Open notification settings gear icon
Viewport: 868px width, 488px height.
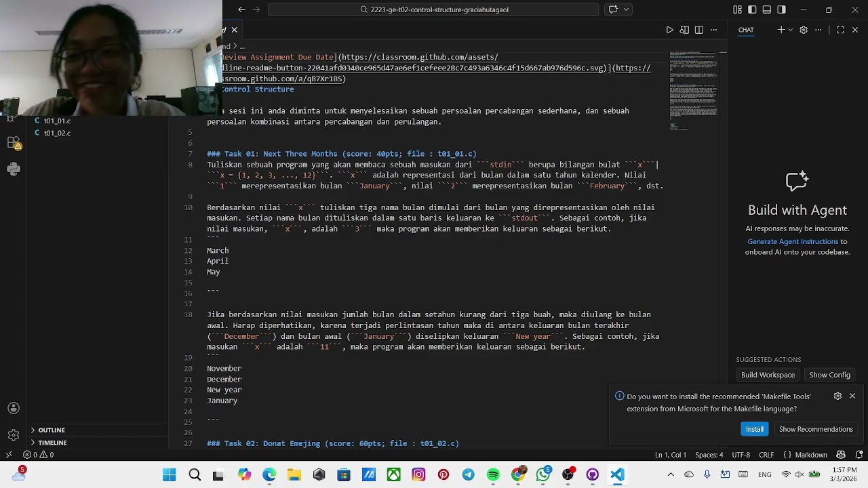837,396
